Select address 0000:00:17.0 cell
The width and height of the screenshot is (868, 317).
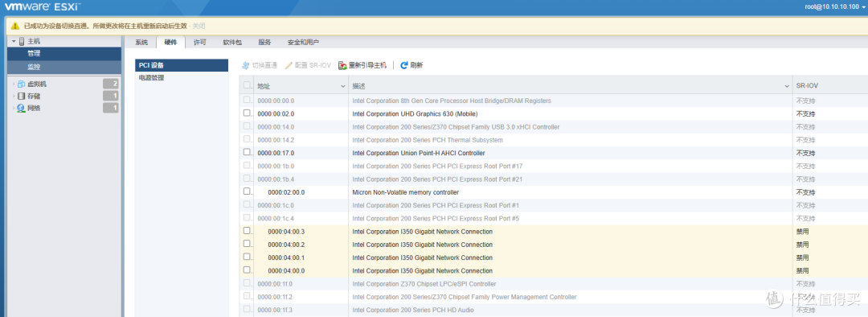[x=301, y=153]
